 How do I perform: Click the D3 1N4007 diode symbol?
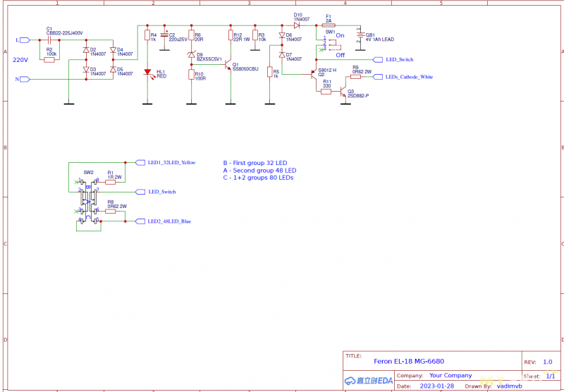(x=85, y=69)
